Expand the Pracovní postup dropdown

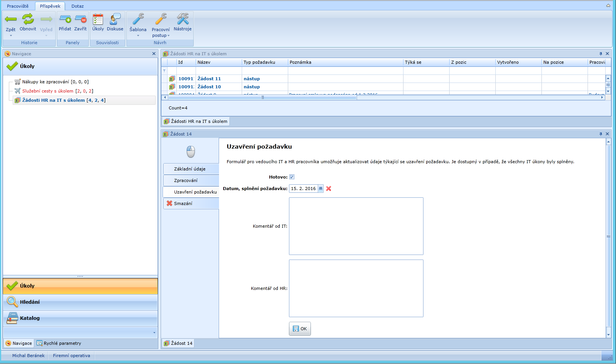click(x=168, y=36)
